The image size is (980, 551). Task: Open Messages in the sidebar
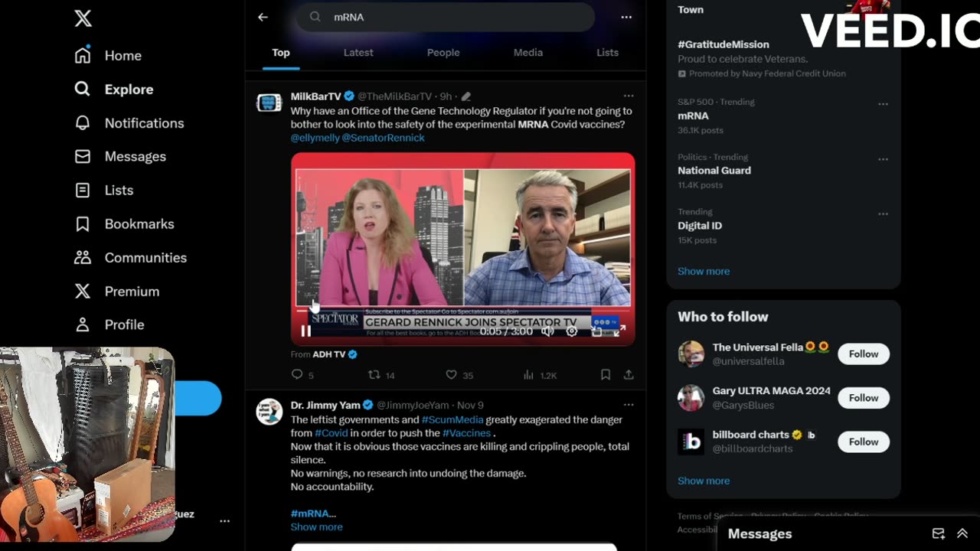[119, 156]
